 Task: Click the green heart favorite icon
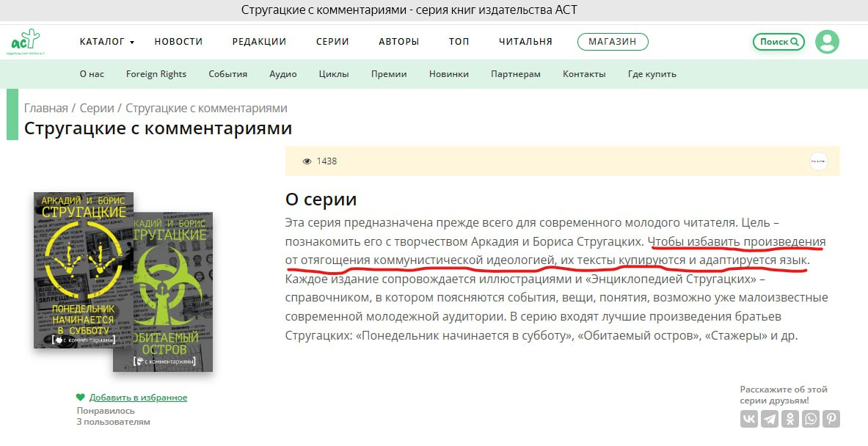point(81,398)
